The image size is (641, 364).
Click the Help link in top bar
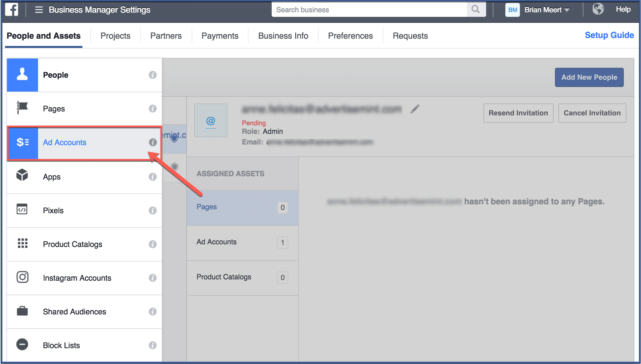click(x=623, y=9)
